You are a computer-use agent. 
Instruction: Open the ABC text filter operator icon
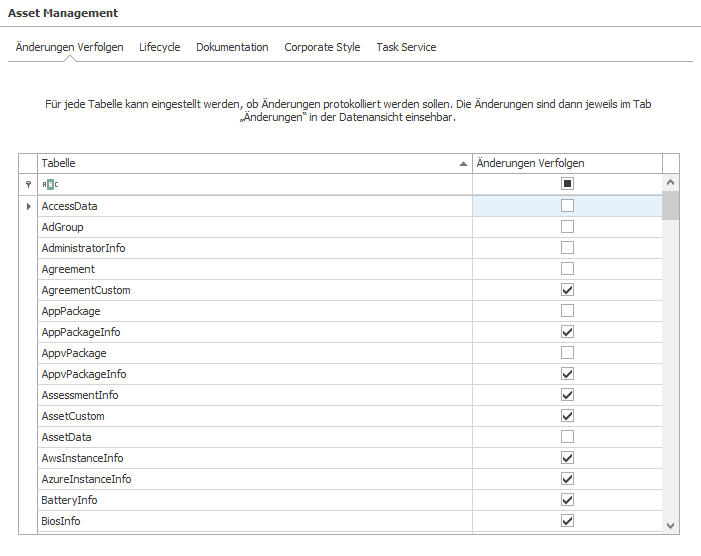[50, 184]
